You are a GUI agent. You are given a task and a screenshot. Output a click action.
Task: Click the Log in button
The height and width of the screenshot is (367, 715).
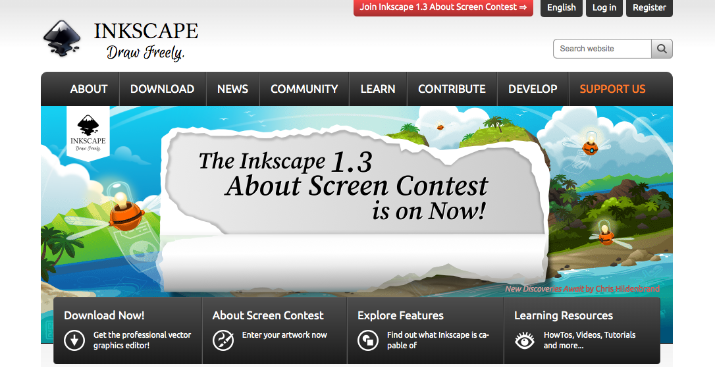(604, 8)
